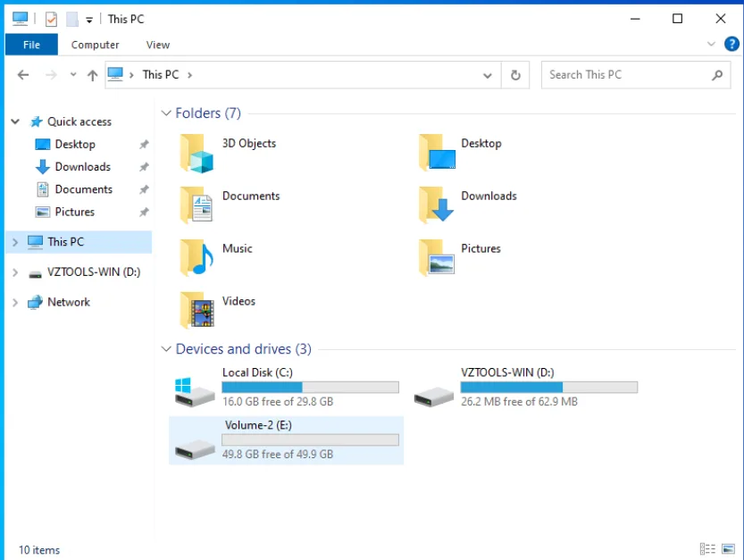Open the Documents folder icon in Folders
Viewport: 744px width, 560px height.
click(x=196, y=205)
